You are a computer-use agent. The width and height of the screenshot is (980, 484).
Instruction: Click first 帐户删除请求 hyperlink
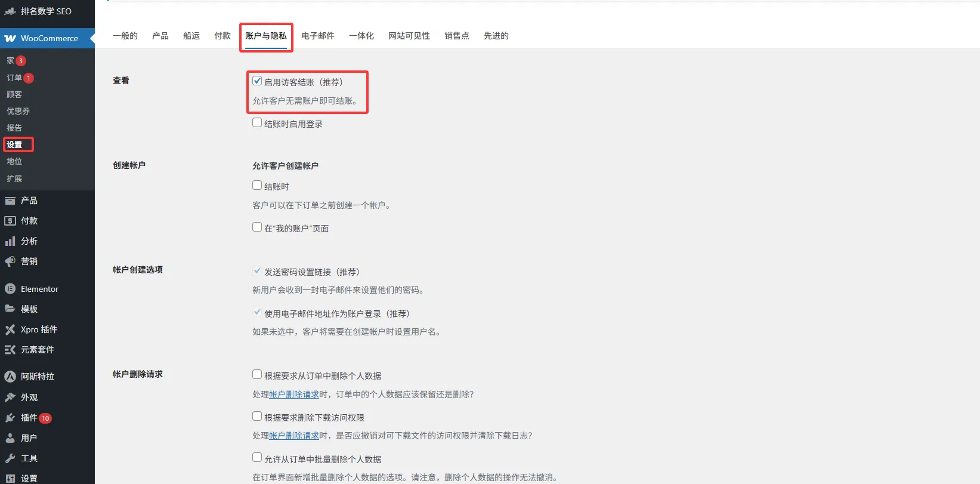coord(293,394)
